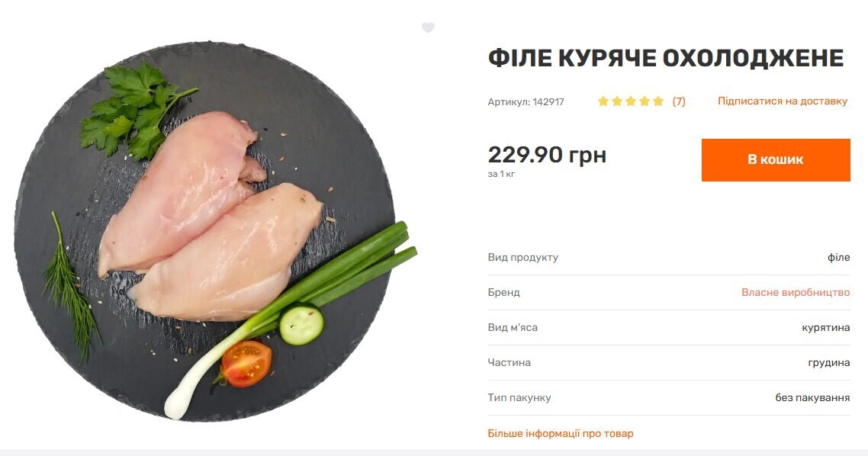Image resolution: width=868 pixels, height=456 pixels.
Task: Expand 'Більше інформації про товар'
Action: [560, 433]
